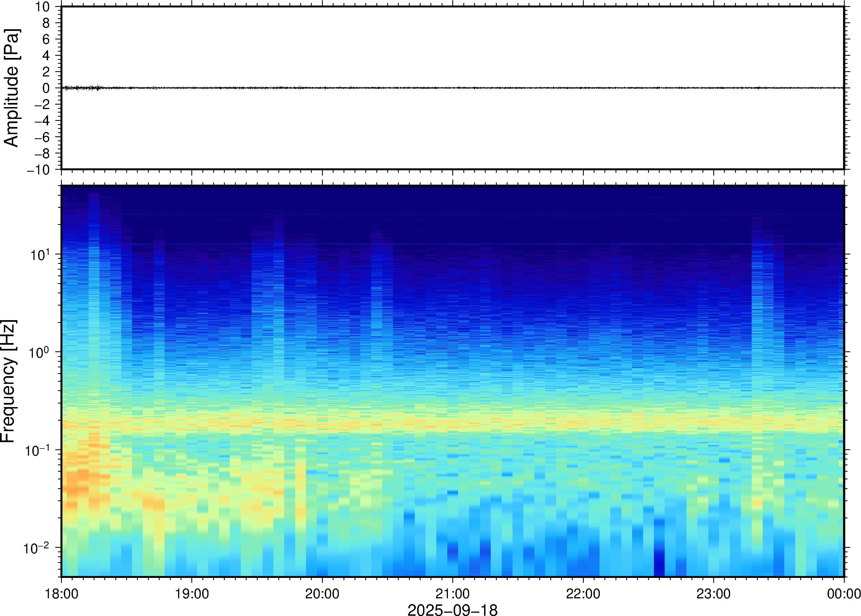Click the '21:00' time tick label
Screen dimensions: 861x616
(452, 594)
